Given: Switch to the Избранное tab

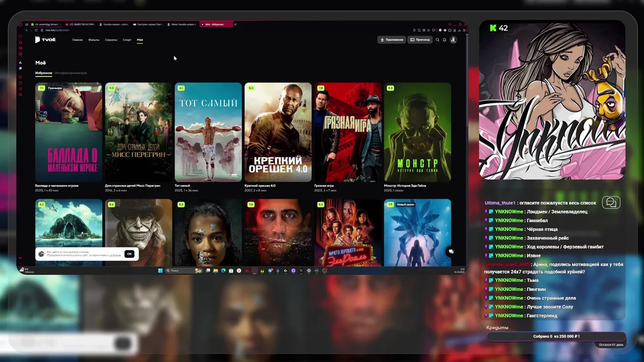Looking at the screenshot, I should [44, 73].
